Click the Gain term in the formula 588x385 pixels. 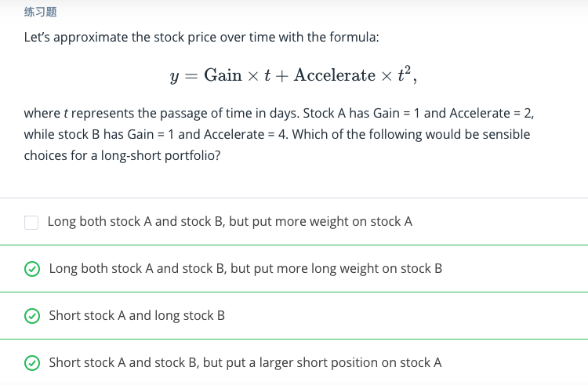point(223,75)
